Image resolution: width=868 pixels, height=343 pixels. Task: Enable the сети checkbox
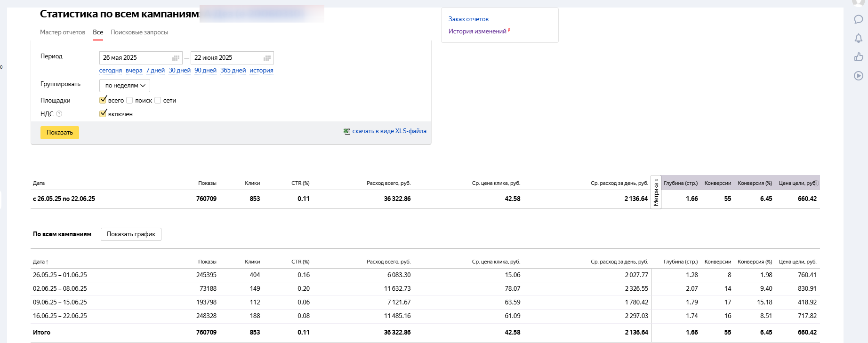158,100
